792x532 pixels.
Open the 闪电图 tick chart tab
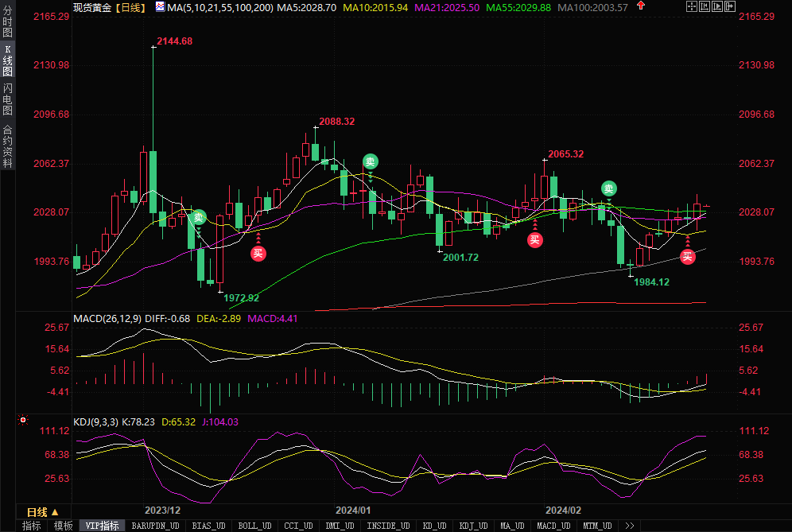[7, 99]
